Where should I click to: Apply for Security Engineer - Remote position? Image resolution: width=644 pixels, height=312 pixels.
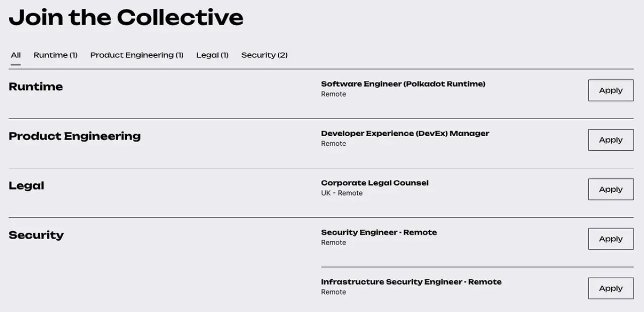tap(611, 239)
